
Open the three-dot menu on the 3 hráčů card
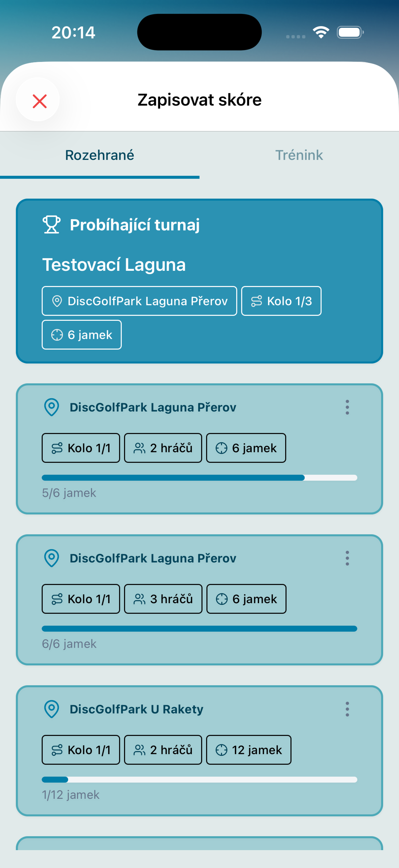[x=347, y=558]
